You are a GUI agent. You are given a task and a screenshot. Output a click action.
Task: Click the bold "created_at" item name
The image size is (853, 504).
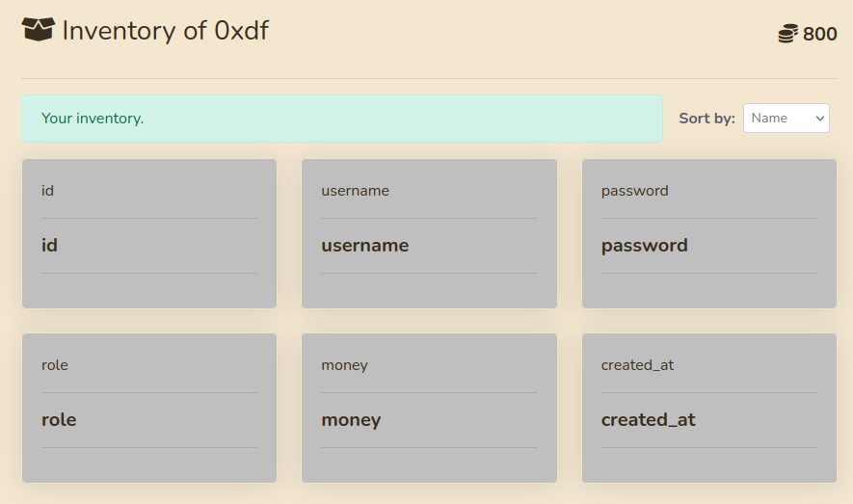(x=648, y=420)
